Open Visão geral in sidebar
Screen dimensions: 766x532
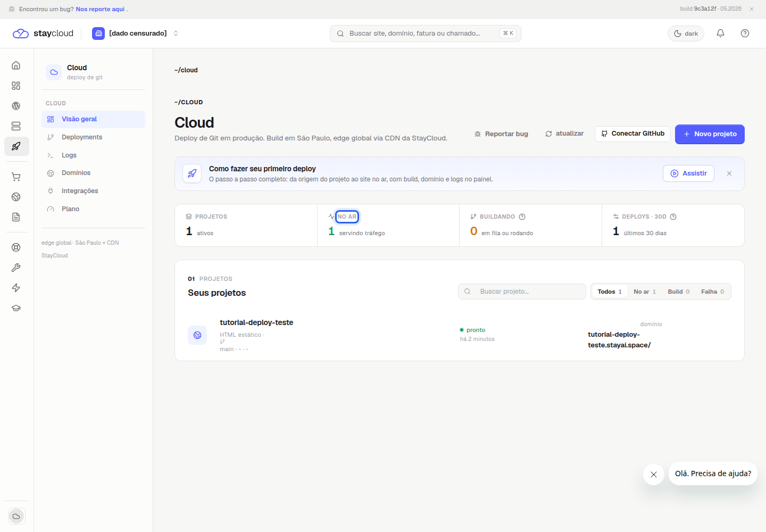pyautogui.click(x=93, y=119)
